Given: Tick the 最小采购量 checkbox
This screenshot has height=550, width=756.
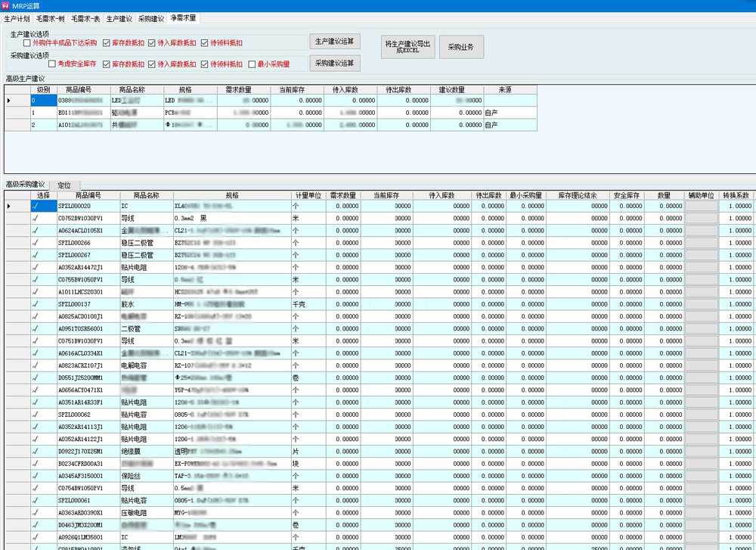Looking at the screenshot, I should coord(252,64).
